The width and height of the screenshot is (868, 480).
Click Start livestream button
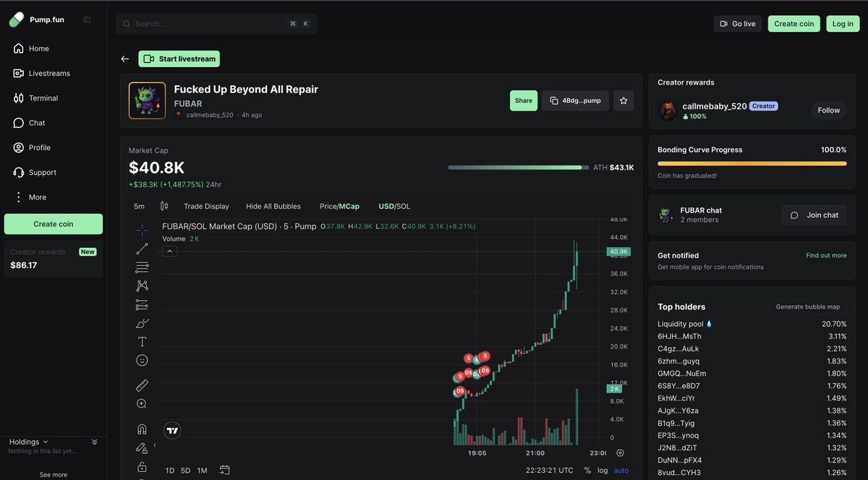coord(179,59)
